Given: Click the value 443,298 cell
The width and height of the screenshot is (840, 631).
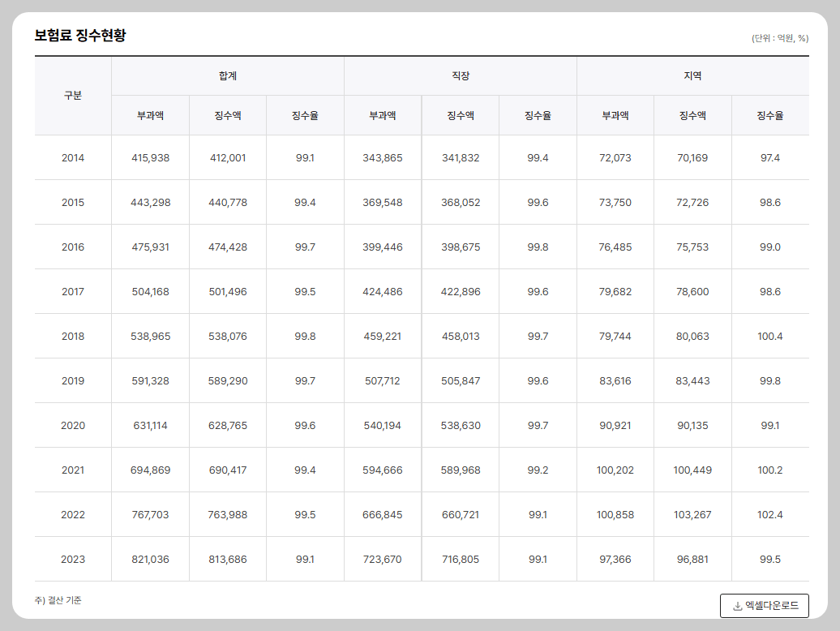Looking at the screenshot, I should [151, 203].
